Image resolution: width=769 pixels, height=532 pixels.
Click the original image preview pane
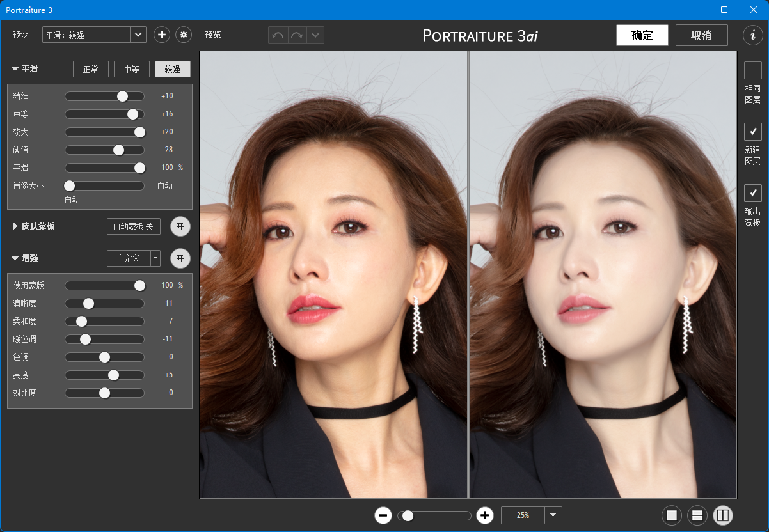click(x=333, y=275)
